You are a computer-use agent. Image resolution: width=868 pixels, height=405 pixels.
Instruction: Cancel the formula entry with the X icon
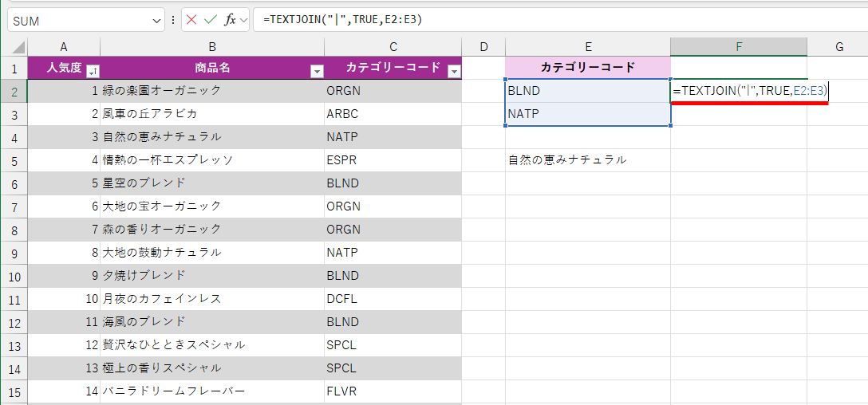(191, 21)
